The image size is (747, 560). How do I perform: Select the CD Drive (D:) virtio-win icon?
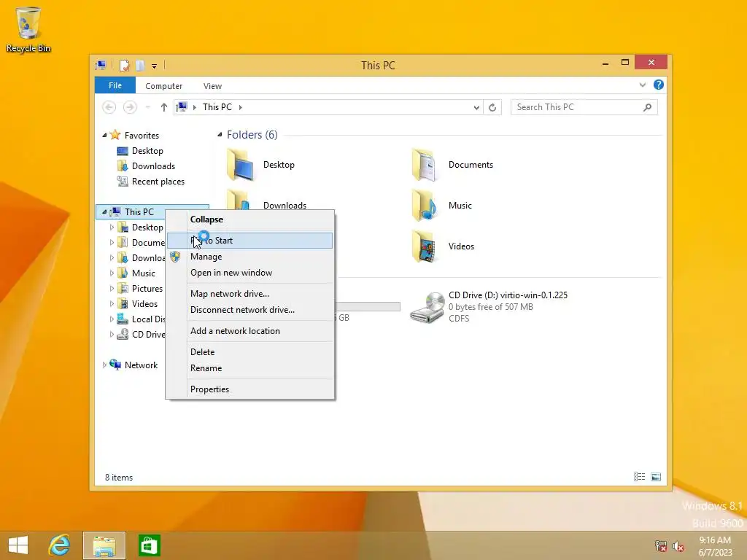[427, 307]
